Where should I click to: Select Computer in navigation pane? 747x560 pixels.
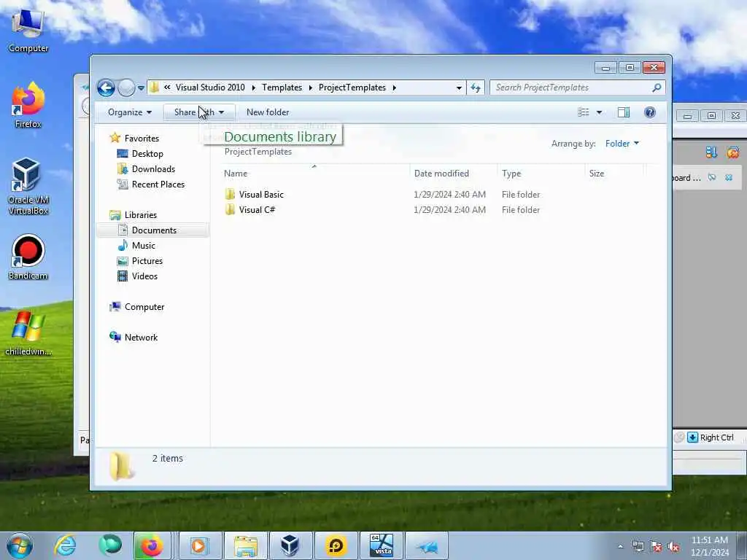coord(144,307)
